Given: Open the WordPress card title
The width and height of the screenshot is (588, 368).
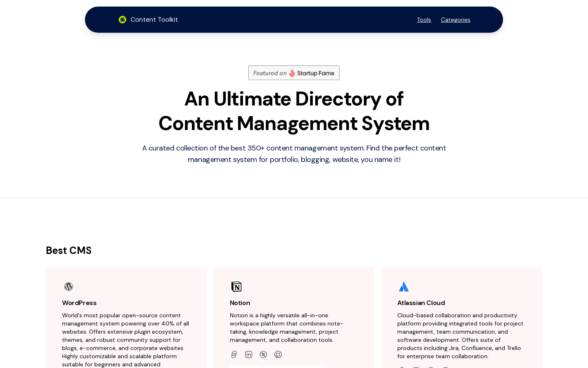Looking at the screenshot, I should click(79, 303).
